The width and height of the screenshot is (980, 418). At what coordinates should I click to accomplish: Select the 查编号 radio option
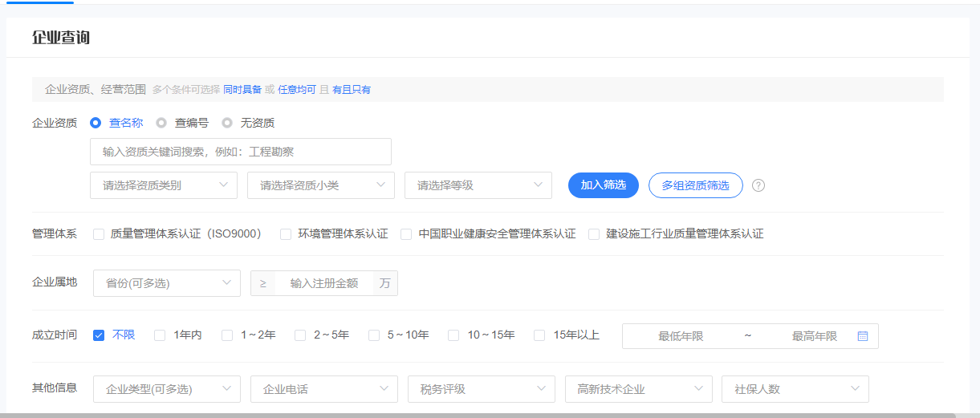161,123
